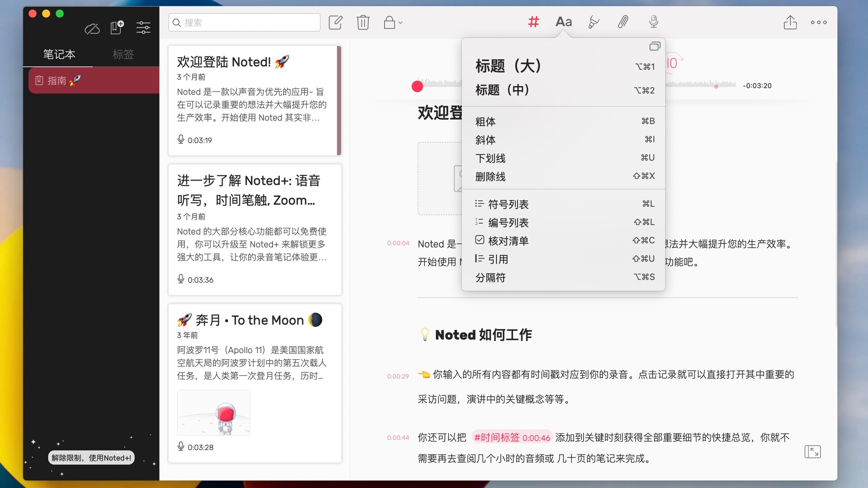Apply 斜体 italic formatting
Screen dimensions: 868x488
pyautogui.click(x=563, y=140)
